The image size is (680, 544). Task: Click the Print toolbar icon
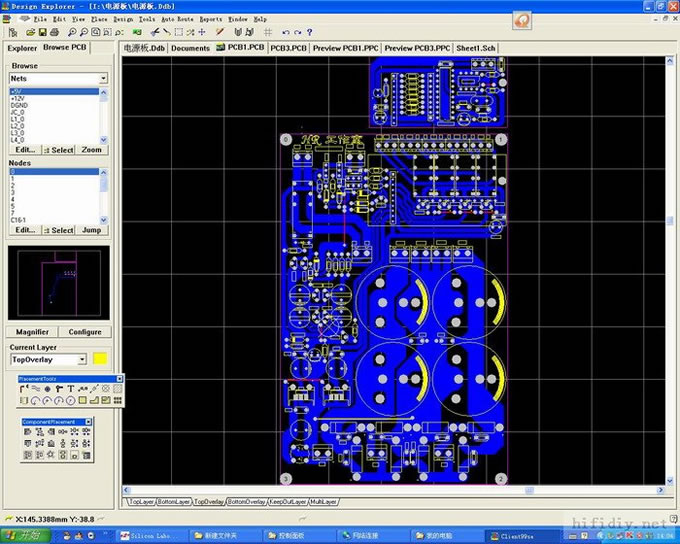[x=55, y=32]
